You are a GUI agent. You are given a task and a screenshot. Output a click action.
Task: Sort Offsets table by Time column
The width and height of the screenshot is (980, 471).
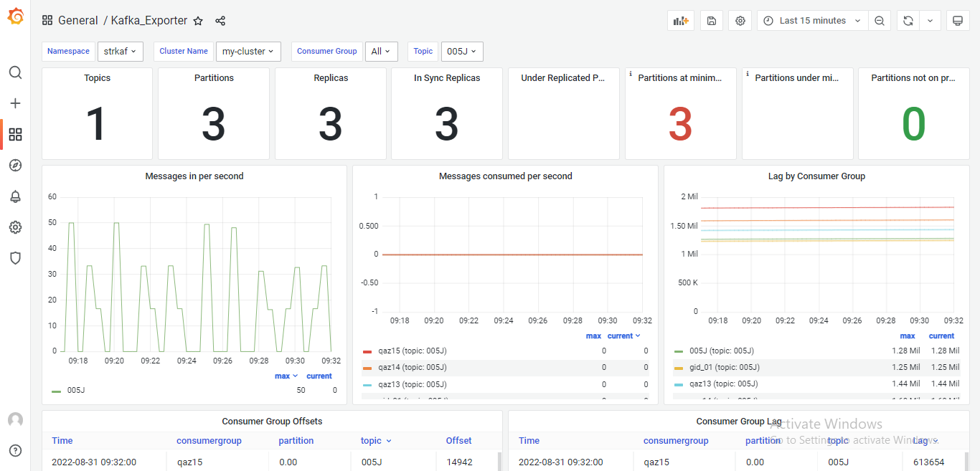(62, 441)
